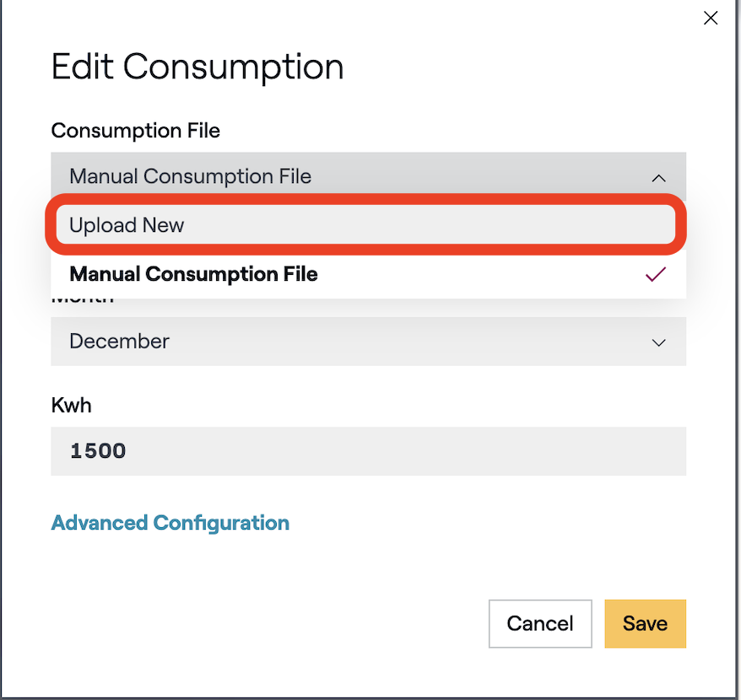Screen dimensions: 741x700
Task: Save the consumption changes
Action: tap(645, 623)
